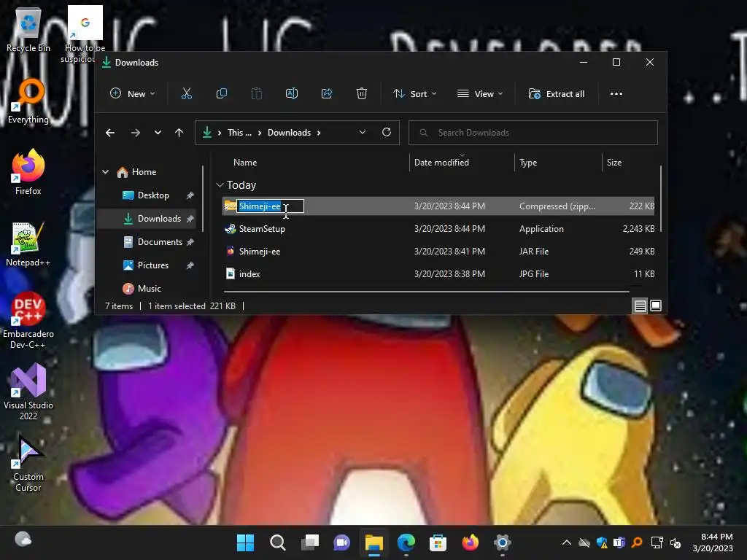747x560 pixels.
Task: Click the pin icon beside Documents
Action: [x=190, y=242]
